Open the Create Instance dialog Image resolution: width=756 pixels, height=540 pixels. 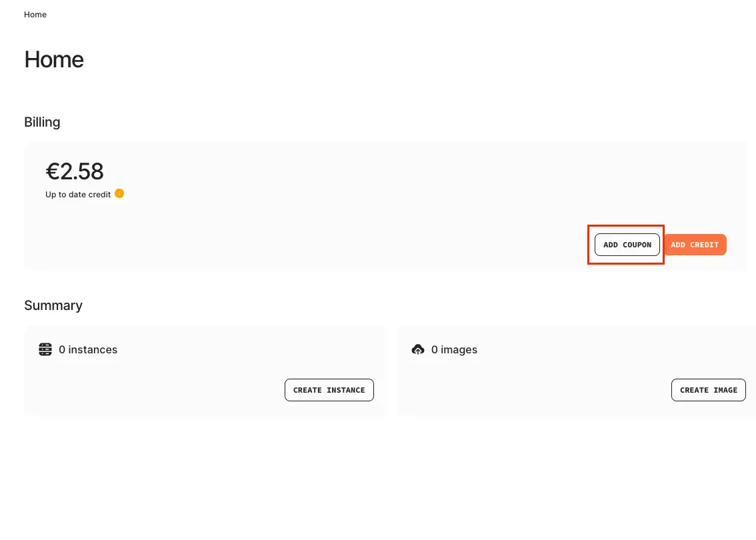(x=329, y=390)
